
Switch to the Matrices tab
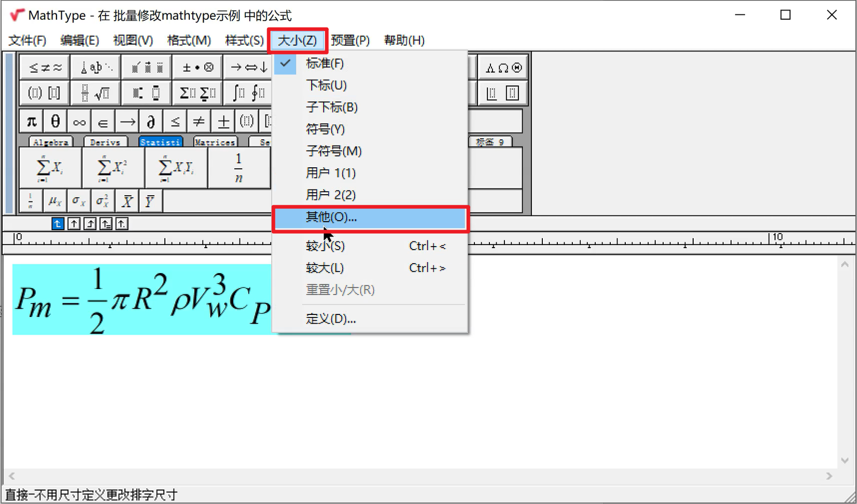point(215,142)
